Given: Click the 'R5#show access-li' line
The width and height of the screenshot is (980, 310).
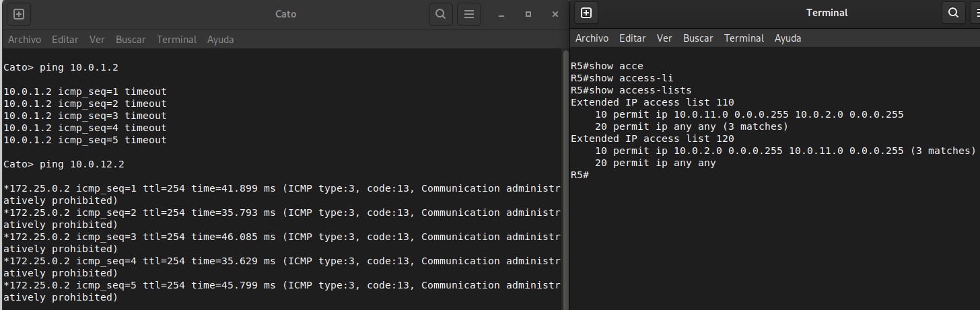Looking at the screenshot, I should tap(622, 78).
